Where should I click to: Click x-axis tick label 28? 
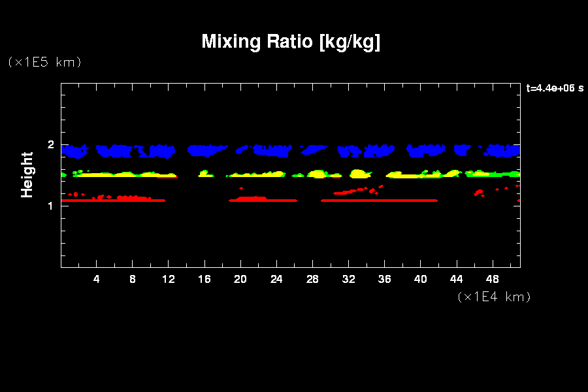click(312, 279)
